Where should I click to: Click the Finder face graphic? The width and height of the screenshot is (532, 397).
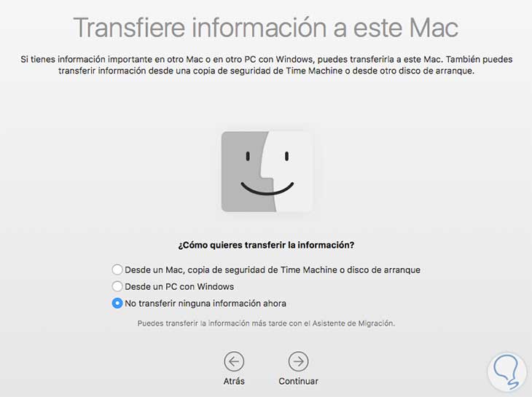[266, 171]
